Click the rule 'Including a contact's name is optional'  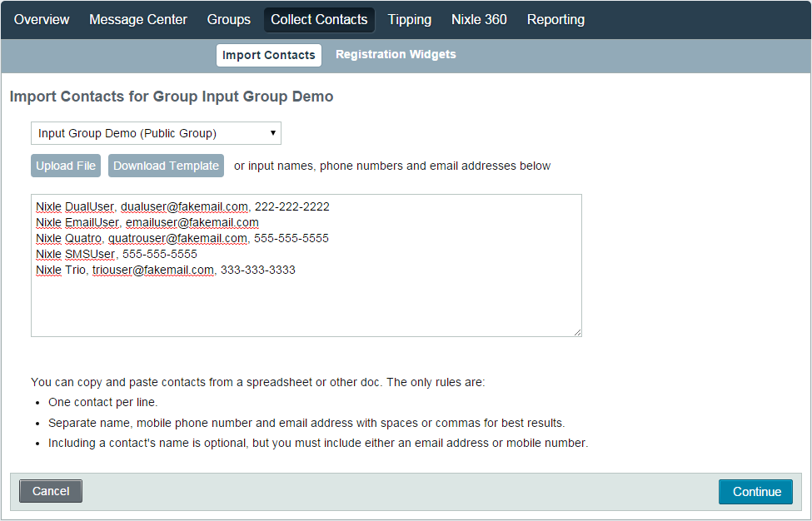coord(318,443)
